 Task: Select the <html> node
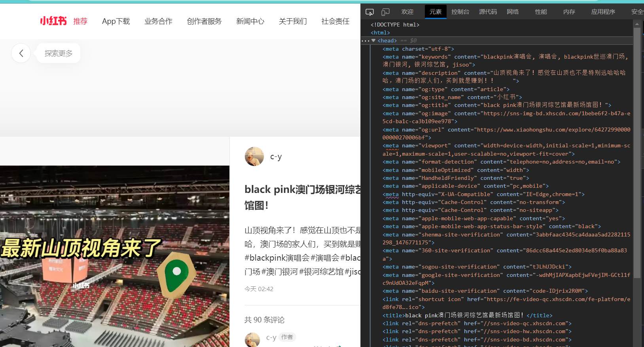[x=380, y=32]
